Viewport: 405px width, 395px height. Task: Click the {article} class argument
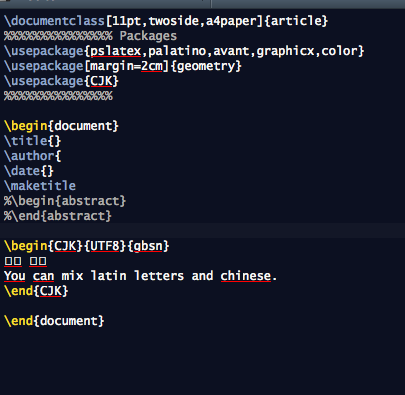(x=296, y=21)
